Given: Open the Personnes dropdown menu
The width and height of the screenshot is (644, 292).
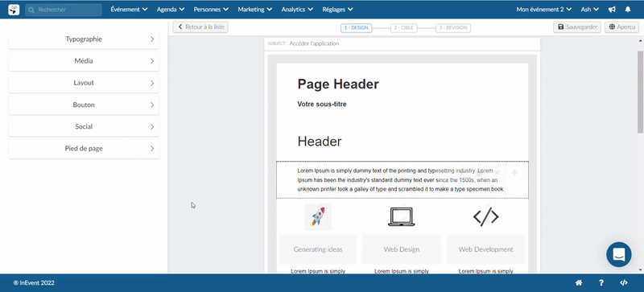Looking at the screenshot, I should 211,10.
